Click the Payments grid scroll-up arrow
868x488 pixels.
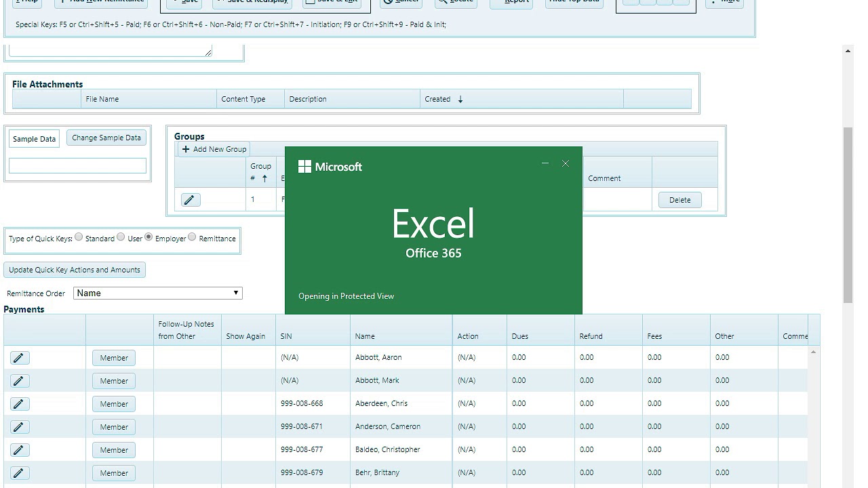tap(813, 352)
